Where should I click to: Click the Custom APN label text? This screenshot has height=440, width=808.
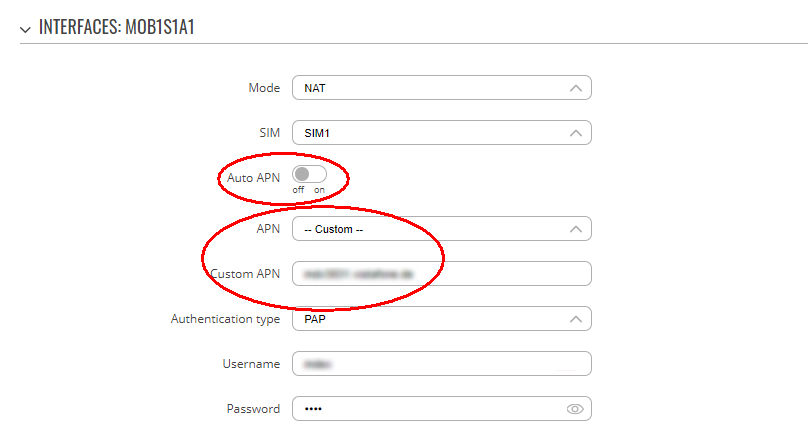(245, 274)
